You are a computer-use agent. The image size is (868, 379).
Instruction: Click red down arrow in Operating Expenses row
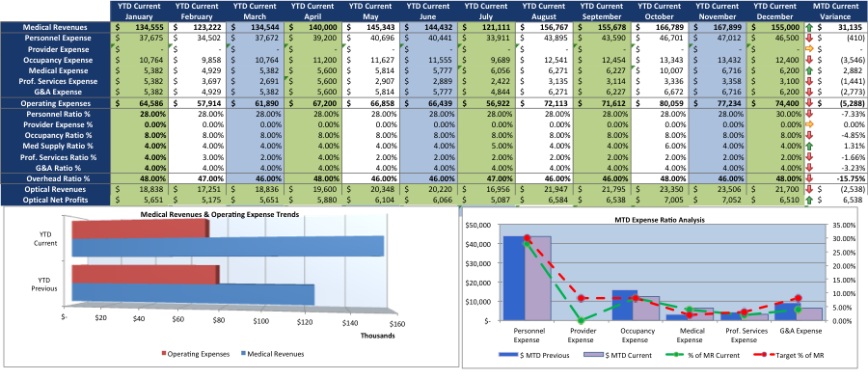tap(809, 103)
